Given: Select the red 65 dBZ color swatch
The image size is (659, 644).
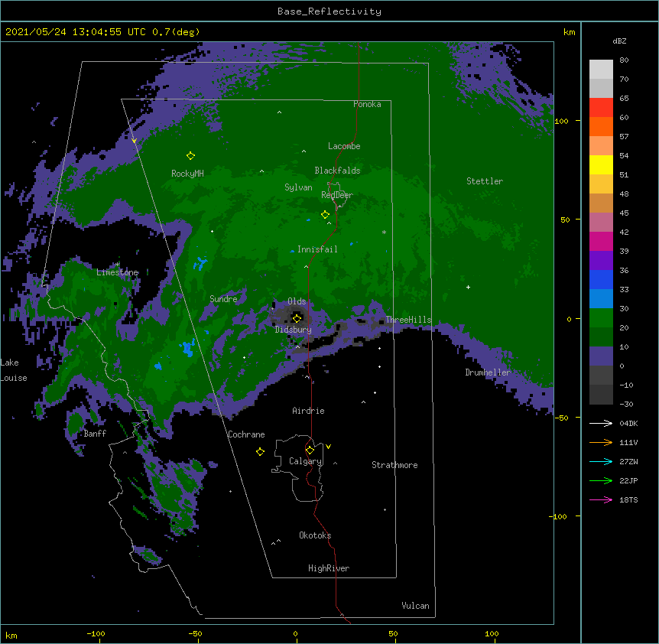Looking at the screenshot, I should [x=601, y=107].
